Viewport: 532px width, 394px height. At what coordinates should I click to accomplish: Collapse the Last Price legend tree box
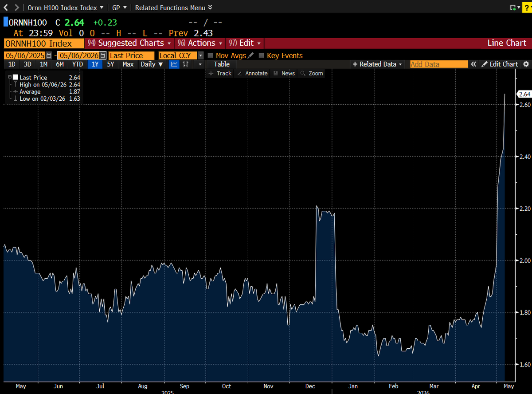(10, 77)
